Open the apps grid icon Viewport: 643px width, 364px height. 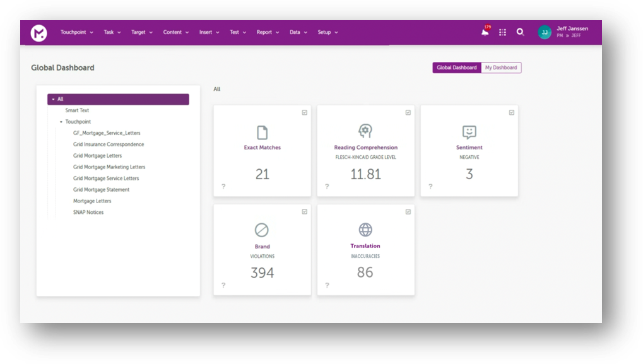point(502,32)
